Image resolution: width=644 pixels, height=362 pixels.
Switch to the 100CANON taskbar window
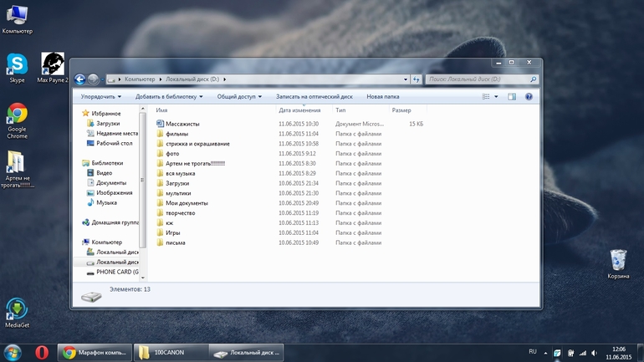(171, 353)
